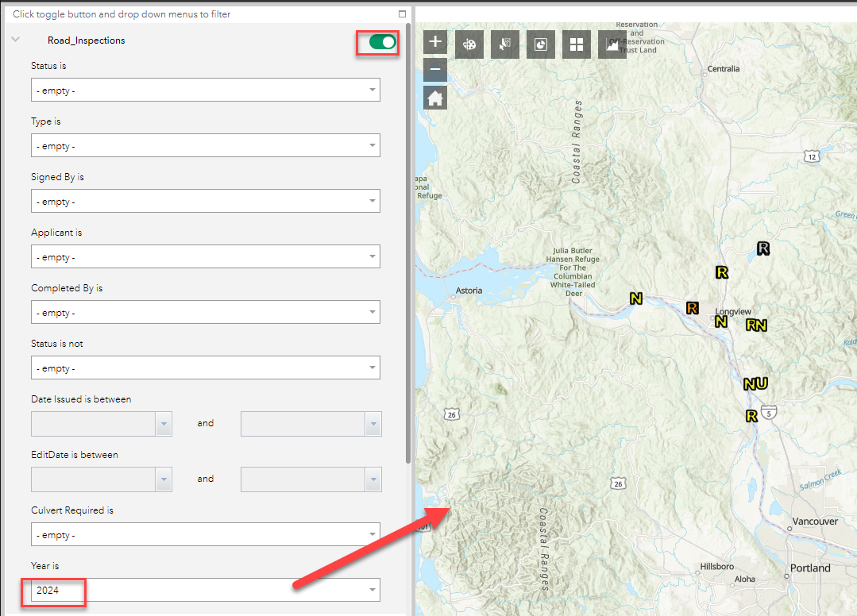Collapse the Road_Inspections section chevron
Screen dimensions: 857x616
click(x=14, y=38)
